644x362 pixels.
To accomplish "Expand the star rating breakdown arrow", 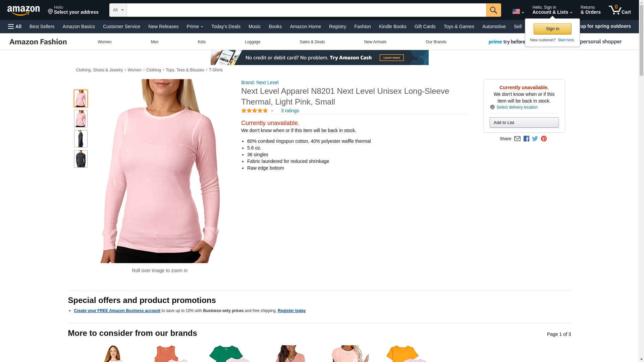I will [272, 111].
